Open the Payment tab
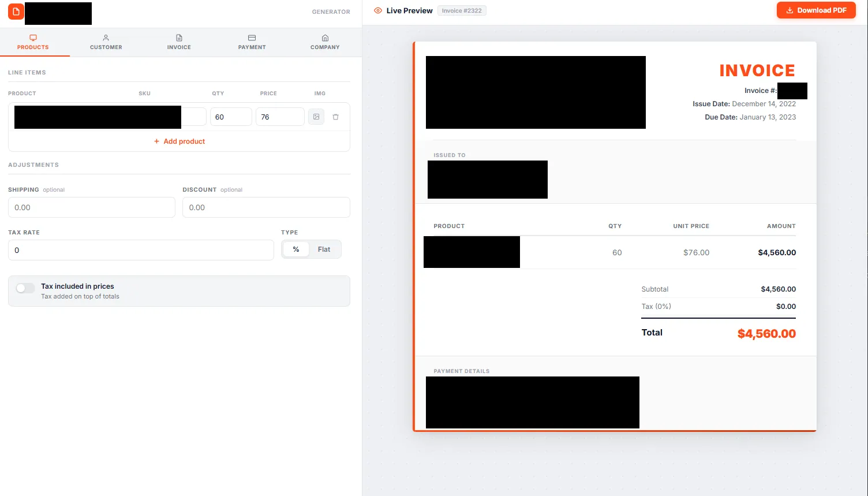The width and height of the screenshot is (868, 496). coord(252,42)
